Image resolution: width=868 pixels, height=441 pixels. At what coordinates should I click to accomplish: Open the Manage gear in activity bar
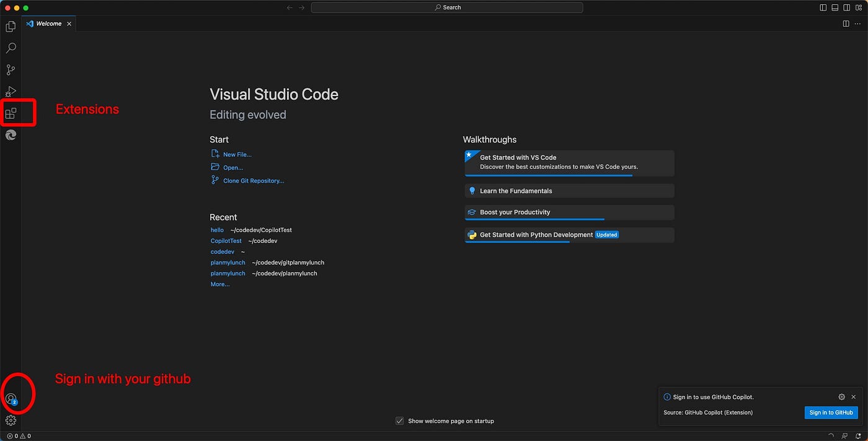(x=11, y=421)
